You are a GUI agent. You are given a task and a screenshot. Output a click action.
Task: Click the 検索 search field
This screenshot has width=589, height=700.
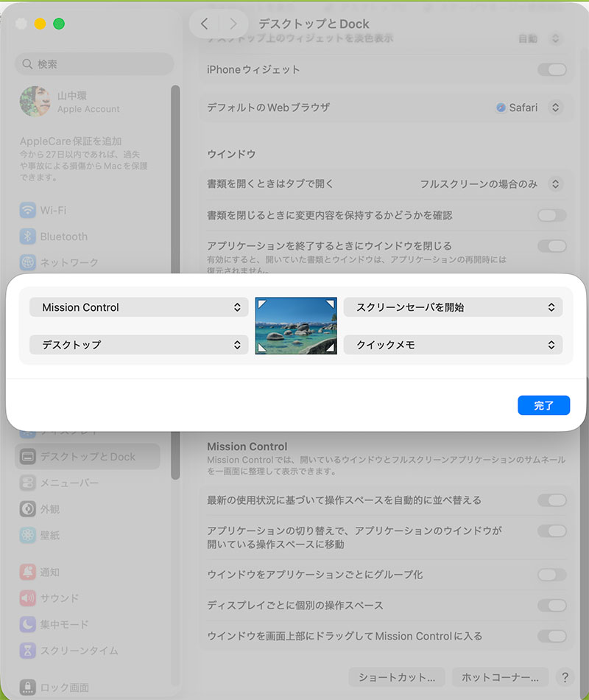94,64
